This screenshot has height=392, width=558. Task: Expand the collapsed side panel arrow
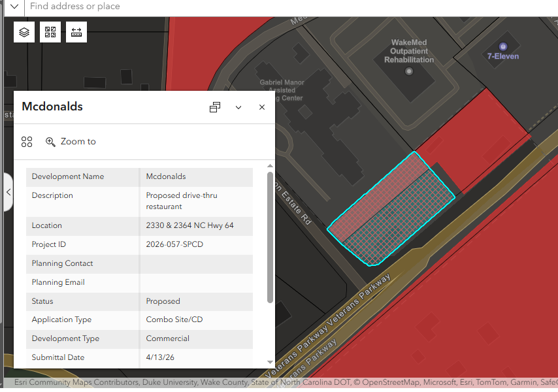8,192
